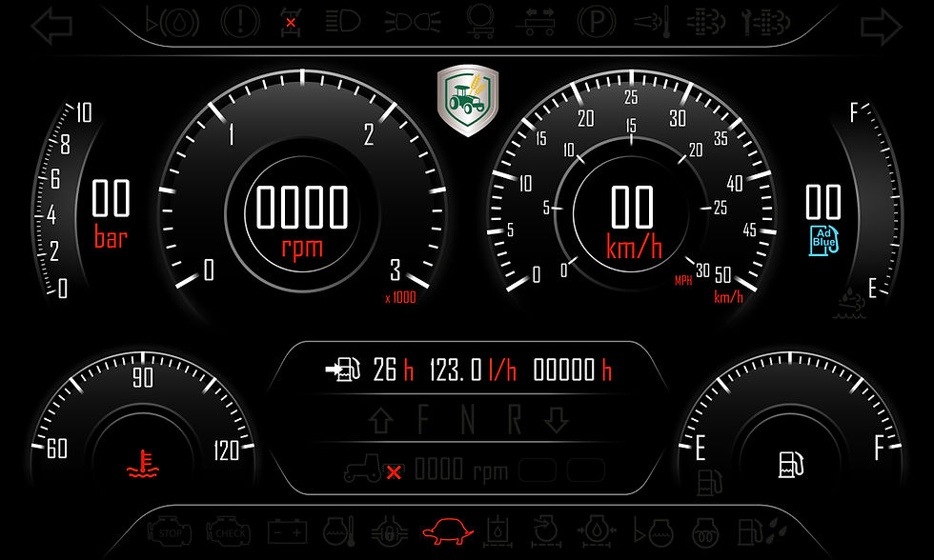Tap the fuel pump icon in fuel gauge
The image size is (934, 560).
[x=791, y=464]
